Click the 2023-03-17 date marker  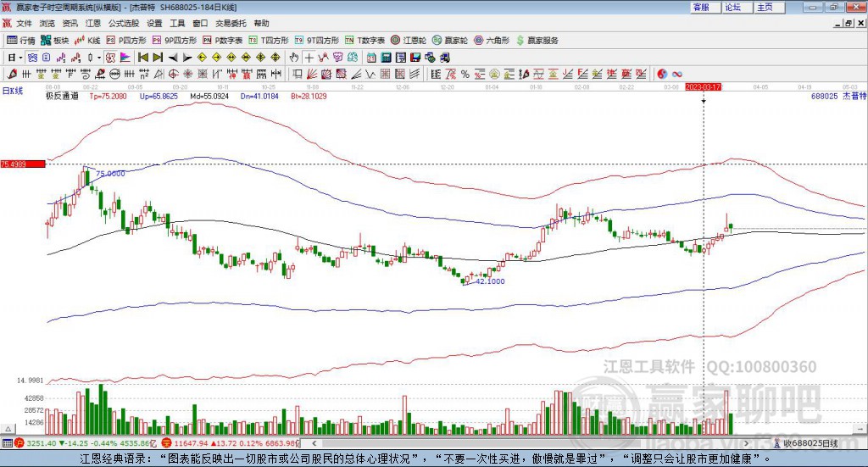click(703, 86)
